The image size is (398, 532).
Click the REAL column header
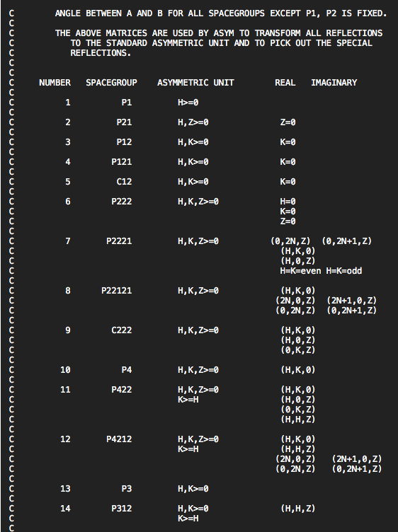[285, 83]
